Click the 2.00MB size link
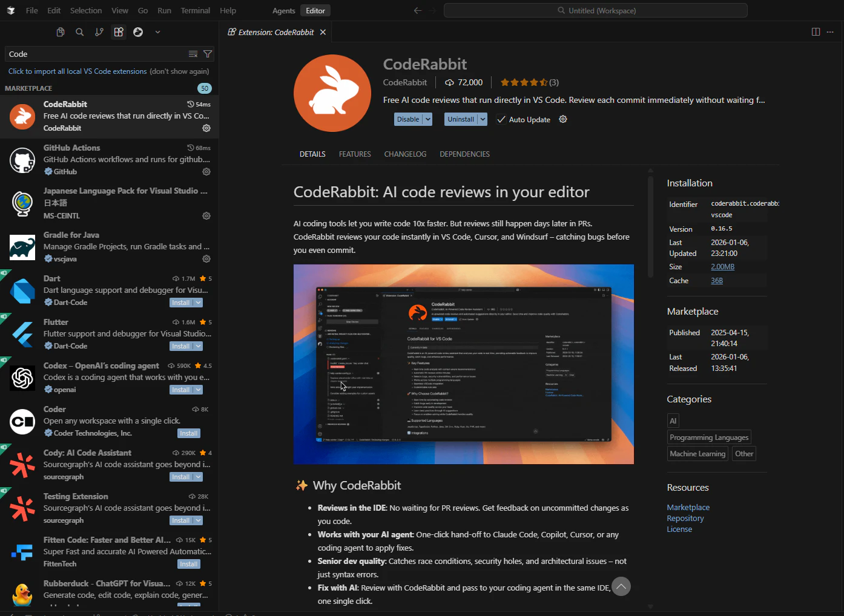Viewport: 844px width, 616px height. coord(722,267)
